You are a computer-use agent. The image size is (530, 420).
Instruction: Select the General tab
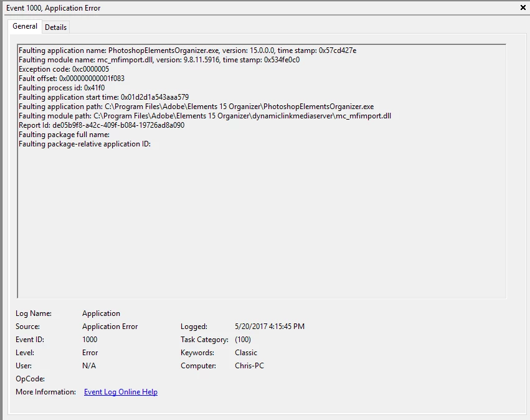(x=25, y=26)
